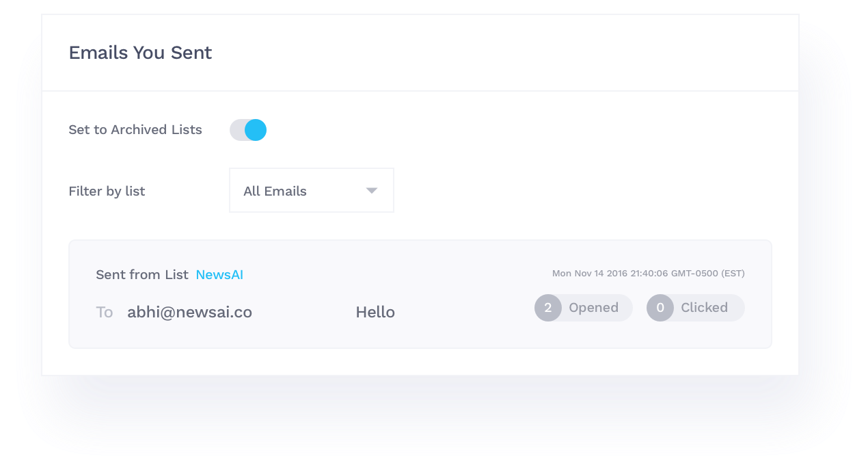This screenshot has height=472, width=868.
Task: Click the circular badge showing 0 clicks
Action: (x=660, y=308)
